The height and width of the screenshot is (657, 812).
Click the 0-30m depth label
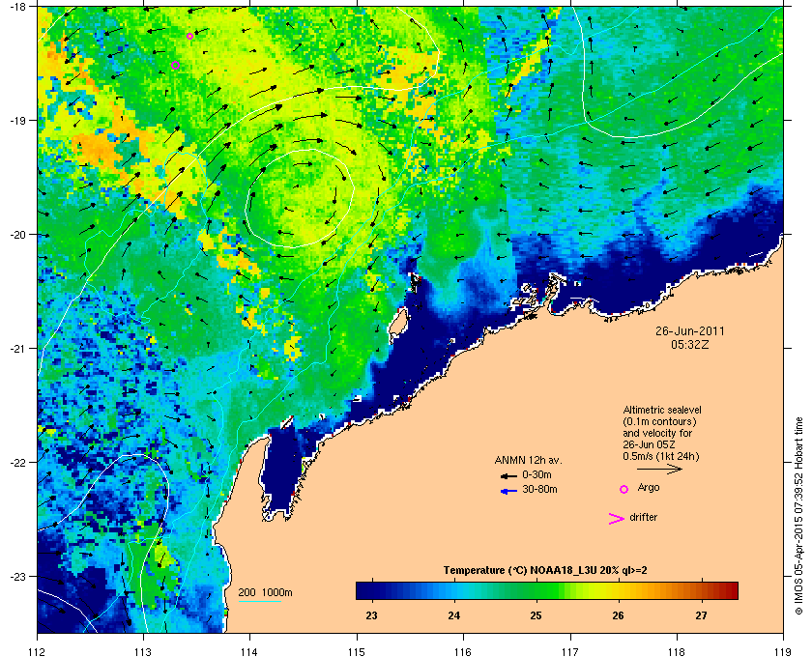pos(536,474)
